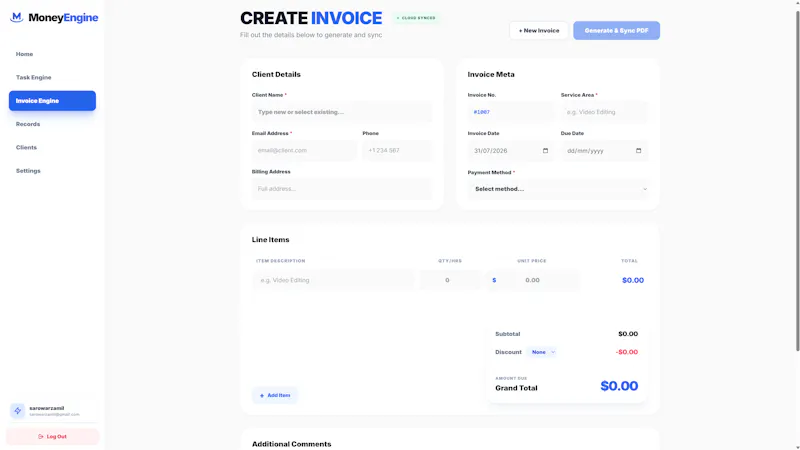The height and width of the screenshot is (450, 800).
Task: Click the Invoice Date field
Action: click(x=511, y=151)
